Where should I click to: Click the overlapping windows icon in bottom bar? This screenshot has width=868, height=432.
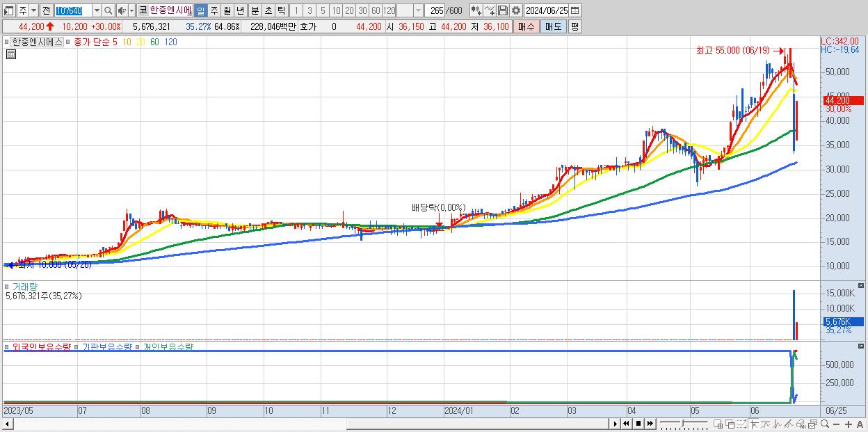(x=730, y=424)
